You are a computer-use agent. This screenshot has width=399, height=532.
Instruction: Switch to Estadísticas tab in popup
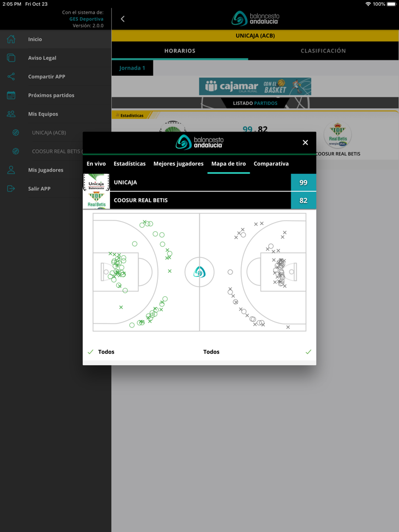click(x=129, y=163)
